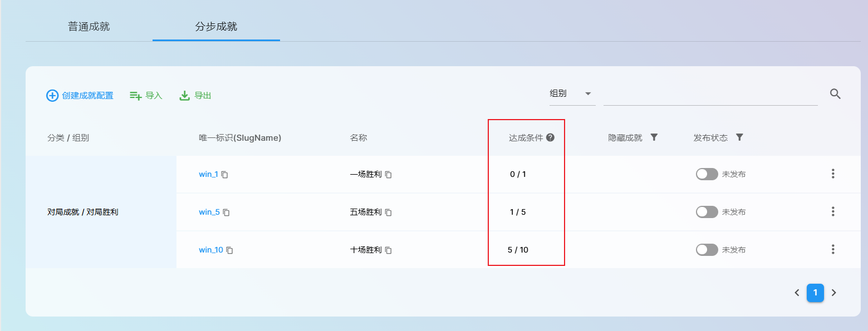Enable publishing for win_5 achievement
The image size is (868, 331).
707,212
